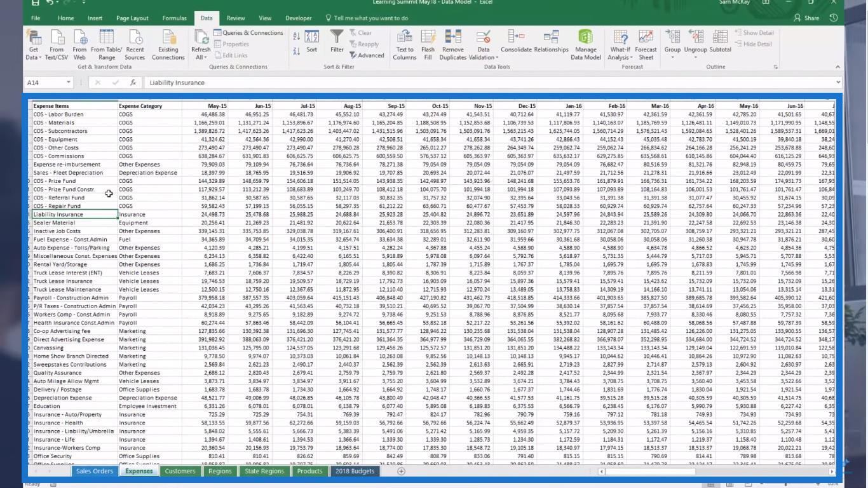Switch to Regions sheet
The width and height of the screenshot is (868, 488).
tap(220, 471)
